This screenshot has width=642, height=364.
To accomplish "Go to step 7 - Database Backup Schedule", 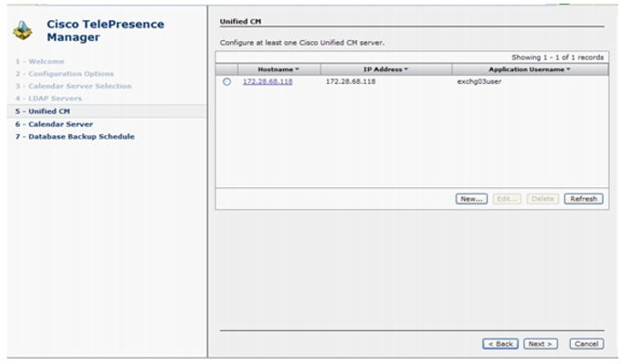I will (75, 137).
